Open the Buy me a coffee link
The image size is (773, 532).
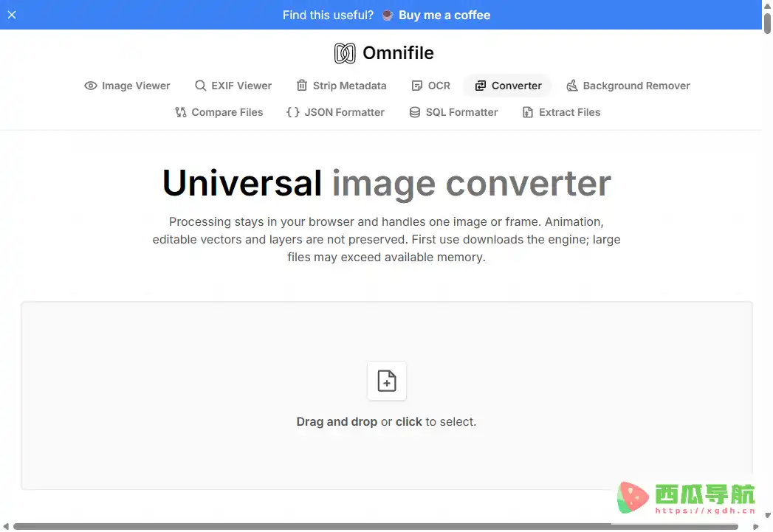(x=444, y=15)
